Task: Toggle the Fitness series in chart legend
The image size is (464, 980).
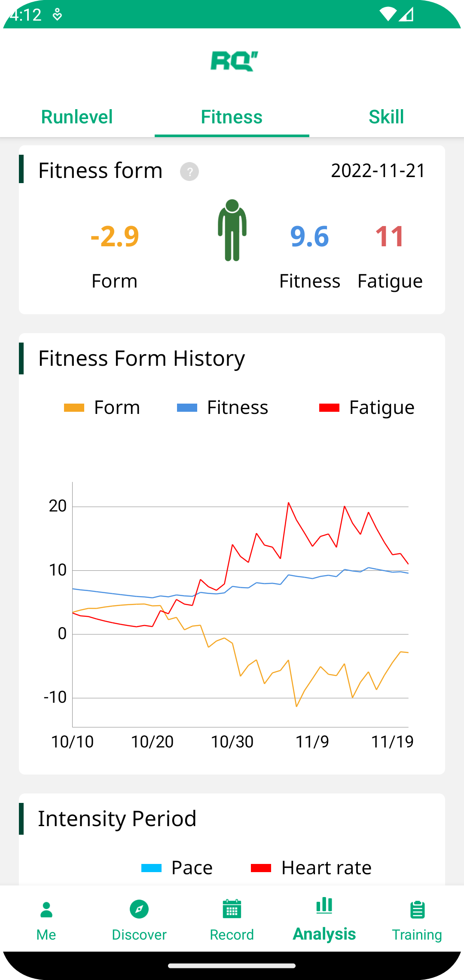Action: click(x=223, y=407)
